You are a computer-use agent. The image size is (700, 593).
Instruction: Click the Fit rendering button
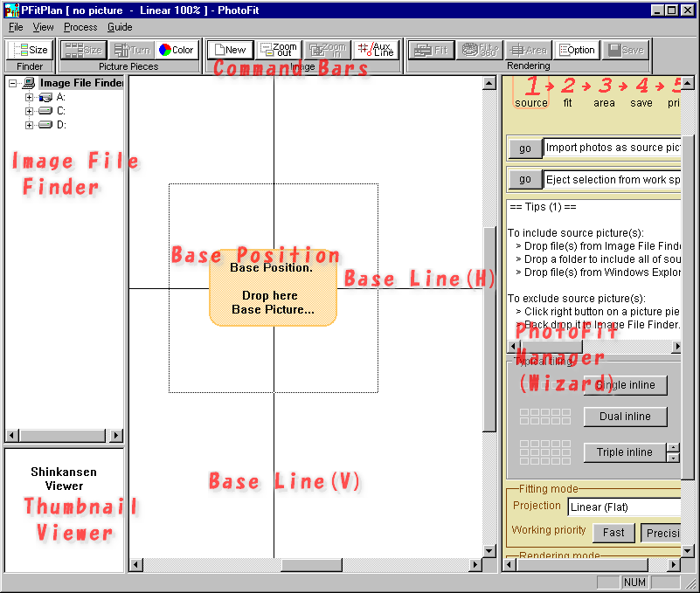pyautogui.click(x=432, y=50)
